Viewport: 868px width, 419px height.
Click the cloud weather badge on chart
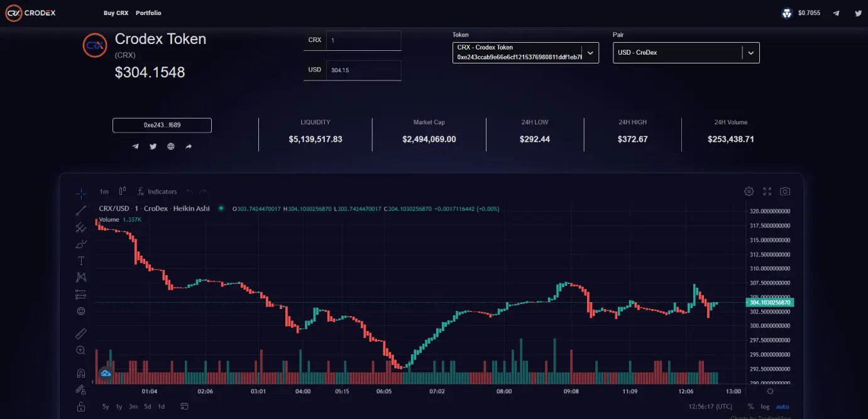(x=106, y=373)
